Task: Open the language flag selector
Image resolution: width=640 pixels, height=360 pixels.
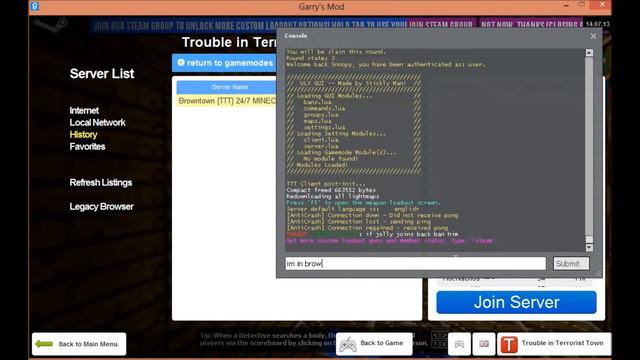Action: pos(484,344)
